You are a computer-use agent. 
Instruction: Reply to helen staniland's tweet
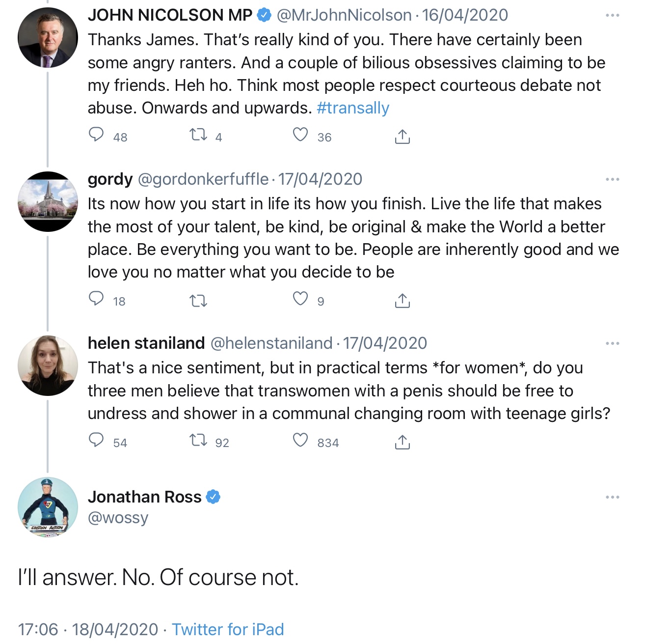(96, 440)
